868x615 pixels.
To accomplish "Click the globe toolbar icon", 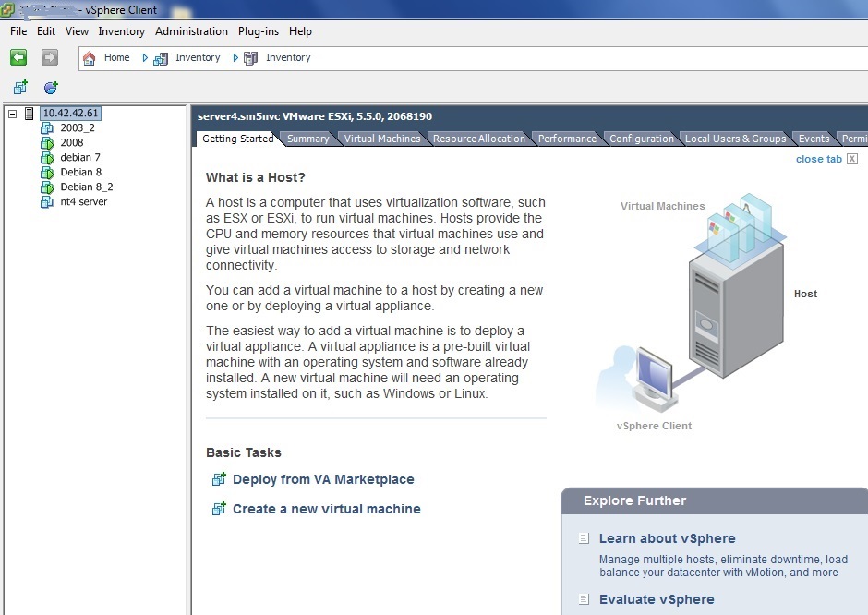I will pyautogui.click(x=51, y=87).
